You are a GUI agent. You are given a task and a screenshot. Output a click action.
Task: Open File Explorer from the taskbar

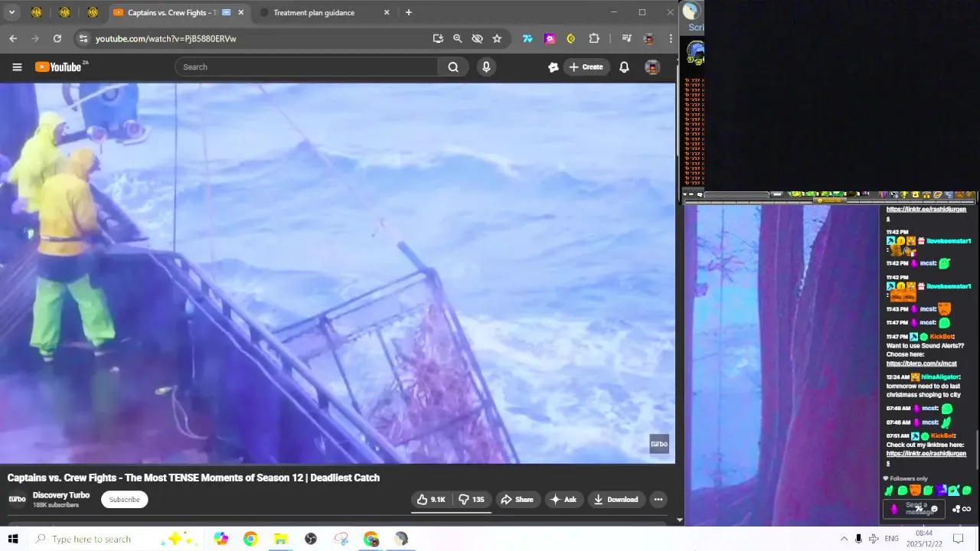point(280,539)
